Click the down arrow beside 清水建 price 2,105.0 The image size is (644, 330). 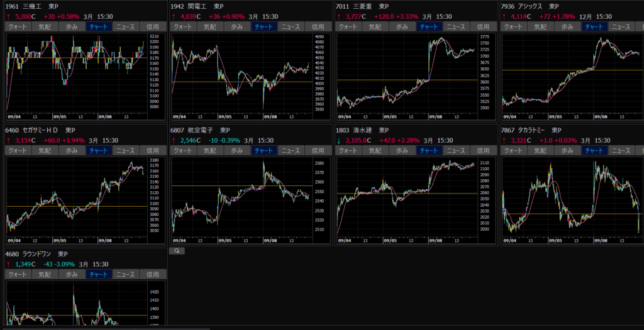click(x=339, y=140)
